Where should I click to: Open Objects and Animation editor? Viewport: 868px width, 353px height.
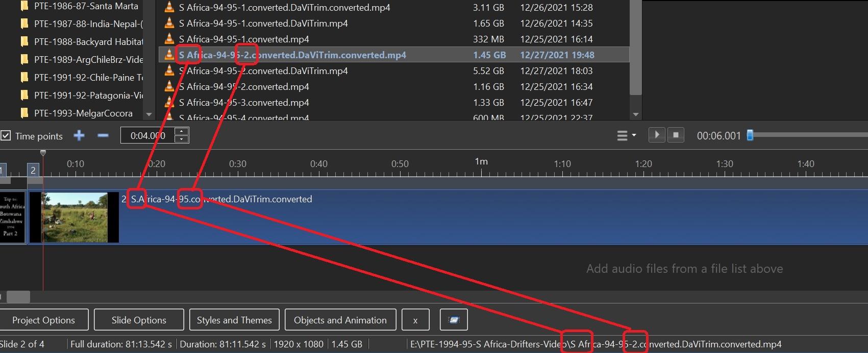(340, 320)
